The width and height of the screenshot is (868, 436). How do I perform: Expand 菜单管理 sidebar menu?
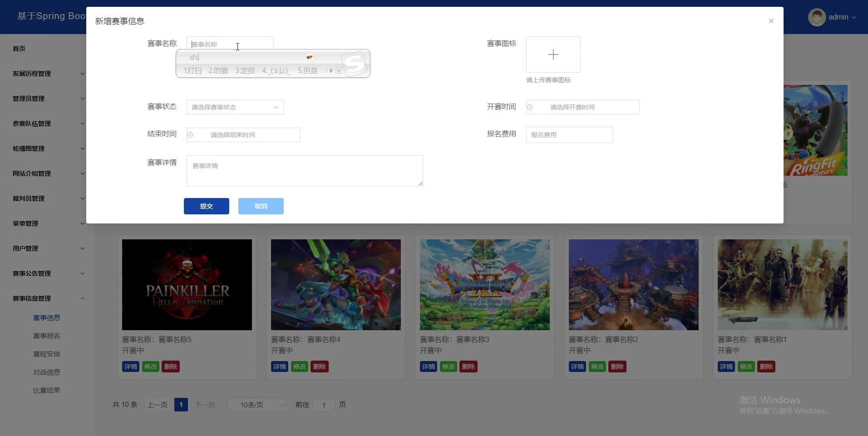click(48, 223)
